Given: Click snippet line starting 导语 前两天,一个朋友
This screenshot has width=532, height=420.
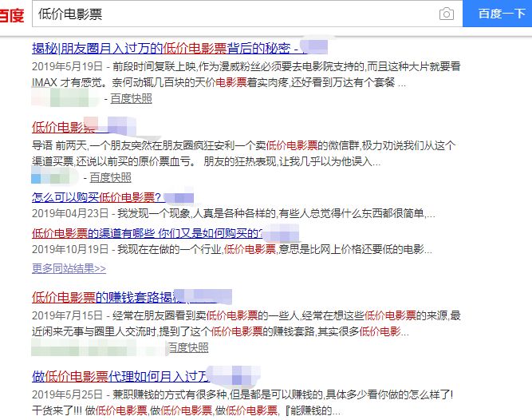Looking at the screenshot, I should (243, 145).
